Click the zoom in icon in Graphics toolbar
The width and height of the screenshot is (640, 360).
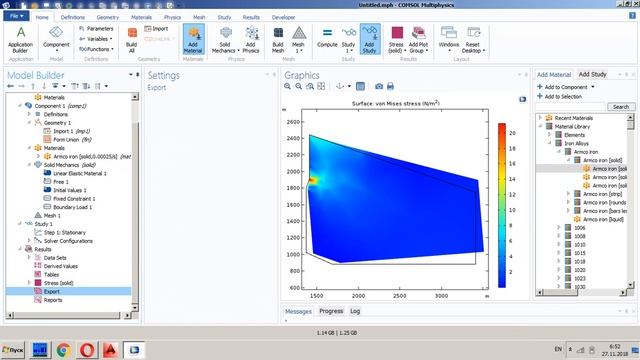click(288, 86)
